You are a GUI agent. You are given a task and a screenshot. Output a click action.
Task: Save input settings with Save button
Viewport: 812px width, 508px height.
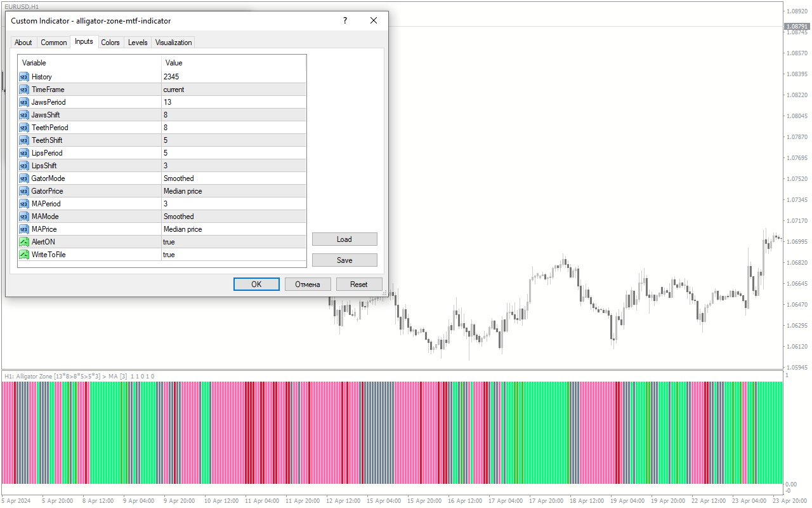point(344,260)
